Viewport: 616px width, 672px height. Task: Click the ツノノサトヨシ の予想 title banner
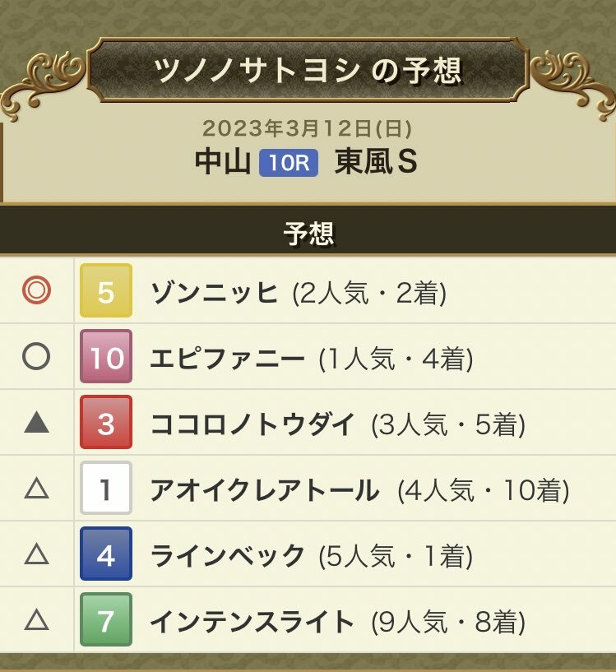click(x=308, y=69)
